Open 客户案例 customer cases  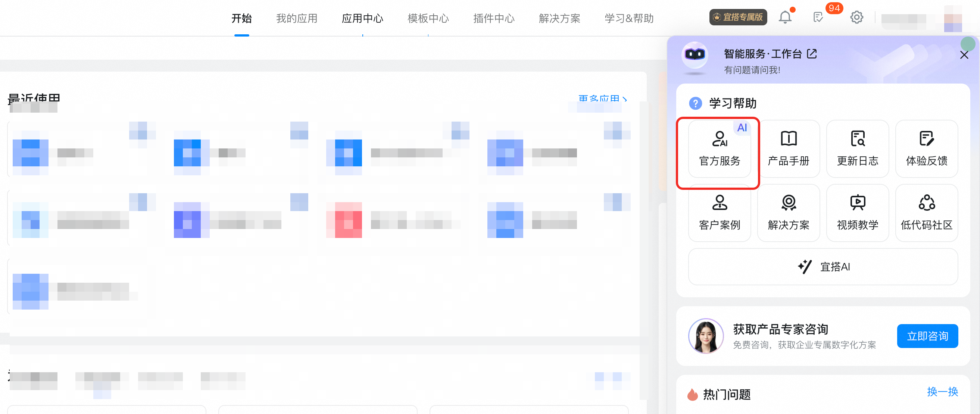click(719, 213)
